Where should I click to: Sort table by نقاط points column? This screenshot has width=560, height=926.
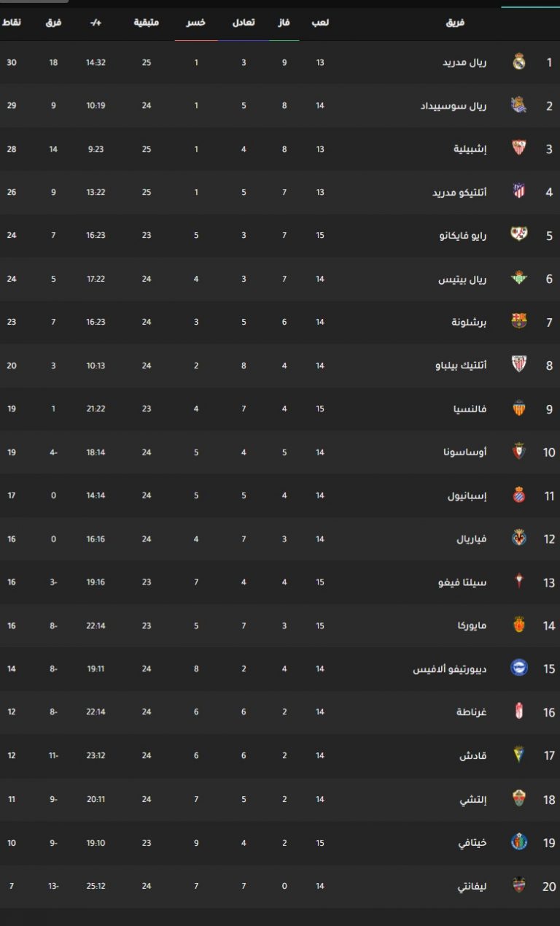[x=12, y=23]
